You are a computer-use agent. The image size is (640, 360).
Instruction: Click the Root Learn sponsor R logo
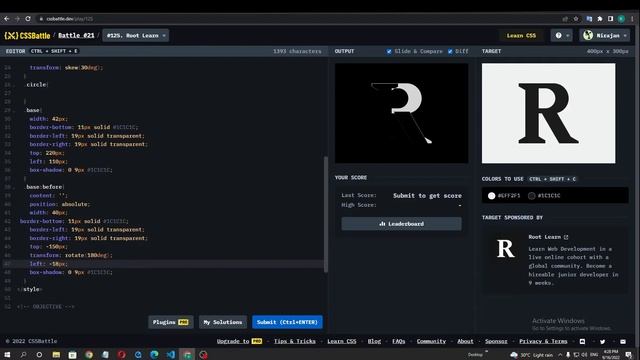[x=505, y=249]
